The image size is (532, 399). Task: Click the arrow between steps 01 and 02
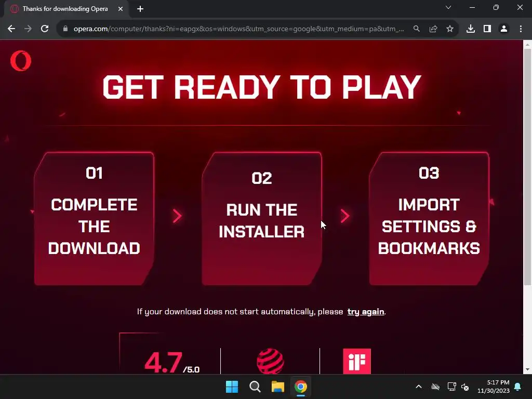tap(178, 216)
